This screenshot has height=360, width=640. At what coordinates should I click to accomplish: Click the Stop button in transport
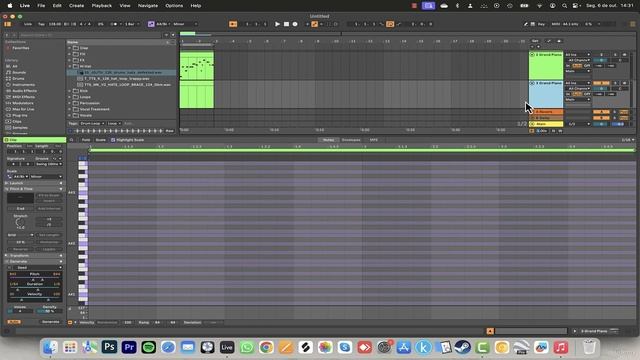pyautogui.click(x=286, y=24)
